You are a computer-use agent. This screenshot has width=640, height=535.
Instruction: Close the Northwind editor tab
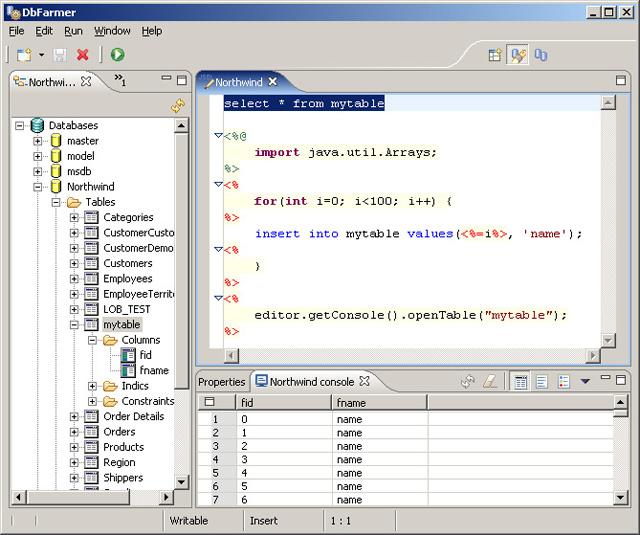pos(273,82)
